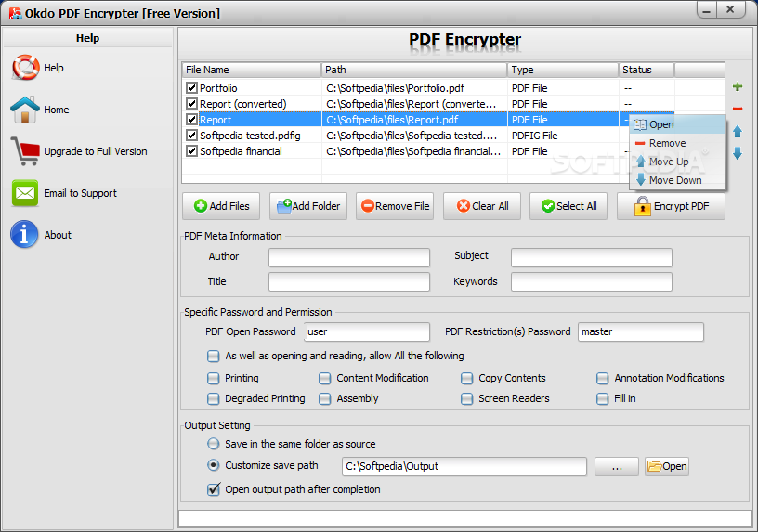Uncheck the Portfolio file checkbox
The image size is (758, 532).
[x=192, y=88]
